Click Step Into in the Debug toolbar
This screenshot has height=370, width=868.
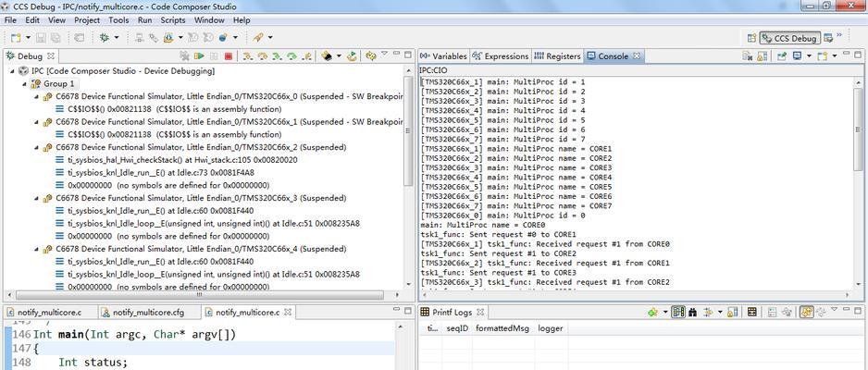click(x=247, y=55)
